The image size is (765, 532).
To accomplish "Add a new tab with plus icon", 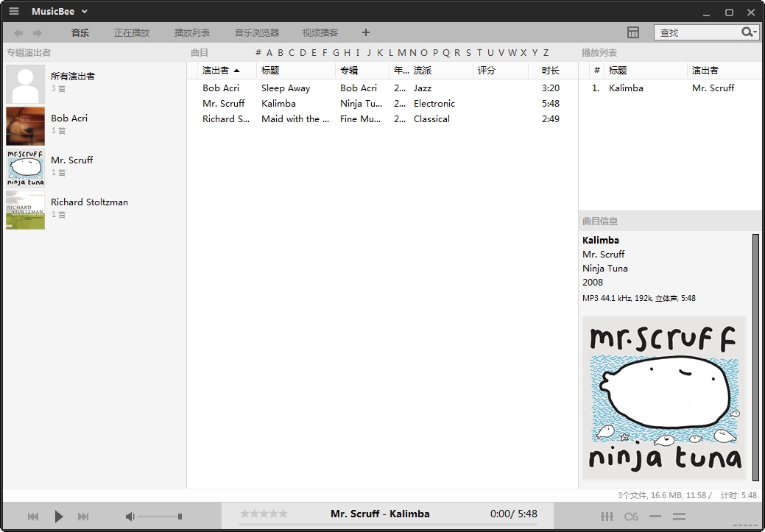I will tap(366, 32).
